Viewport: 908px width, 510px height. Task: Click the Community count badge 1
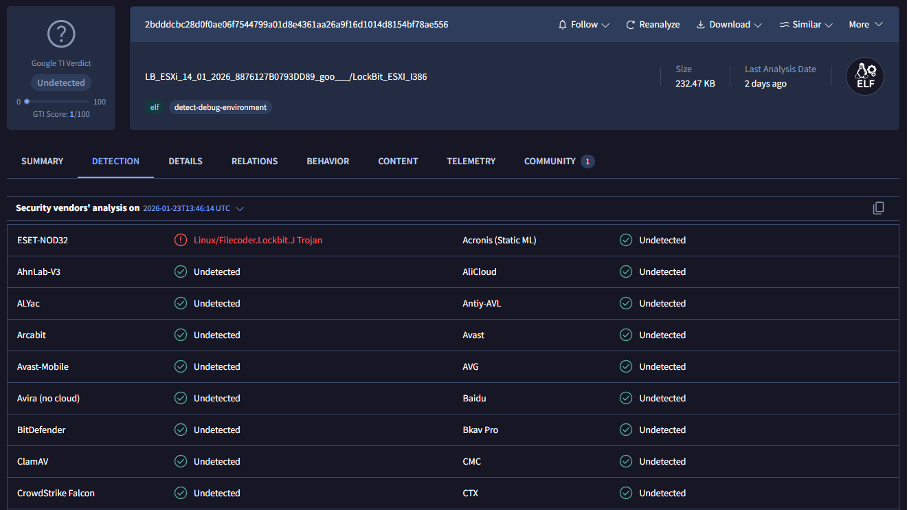click(587, 162)
